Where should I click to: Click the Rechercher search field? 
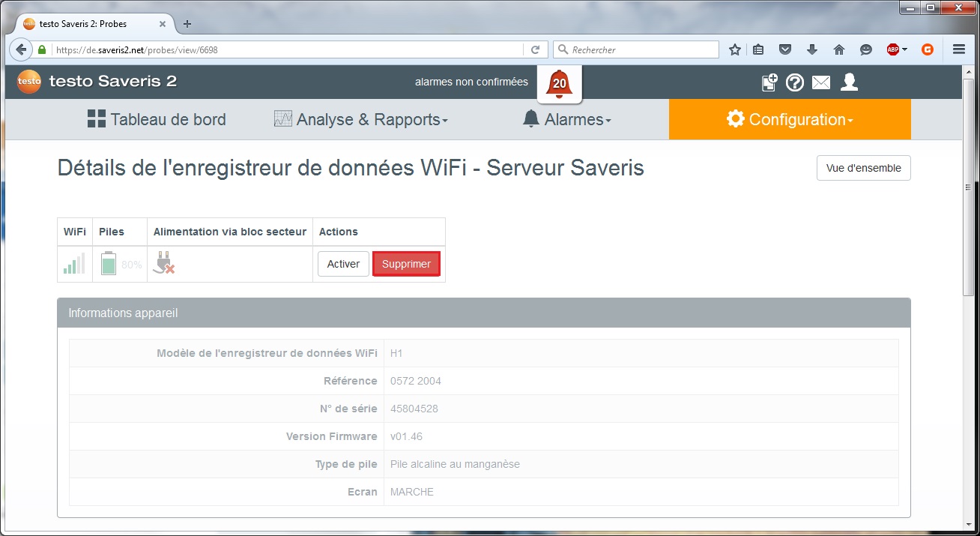[637, 49]
